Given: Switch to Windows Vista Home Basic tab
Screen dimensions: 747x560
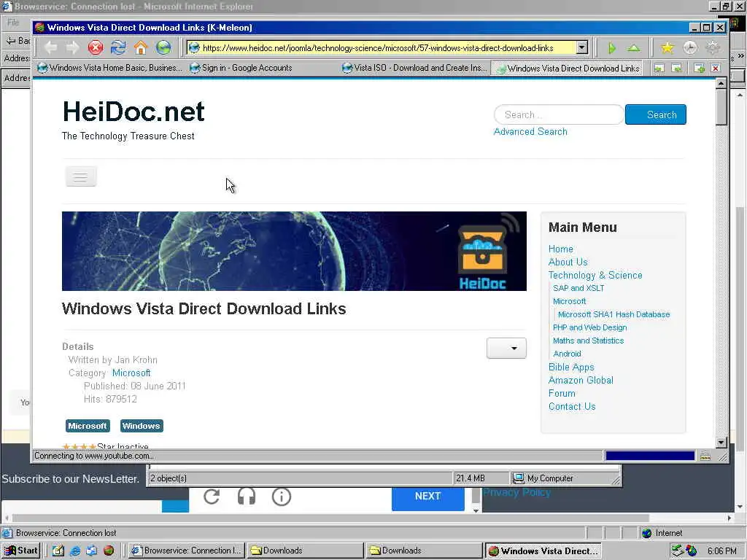Looking at the screenshot, I should 109,68.
